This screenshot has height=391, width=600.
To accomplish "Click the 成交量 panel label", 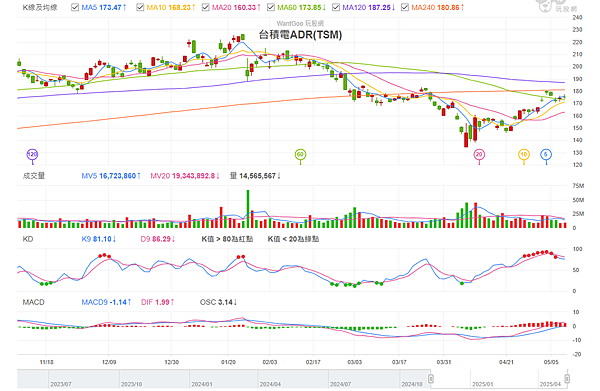I will 34,176.
